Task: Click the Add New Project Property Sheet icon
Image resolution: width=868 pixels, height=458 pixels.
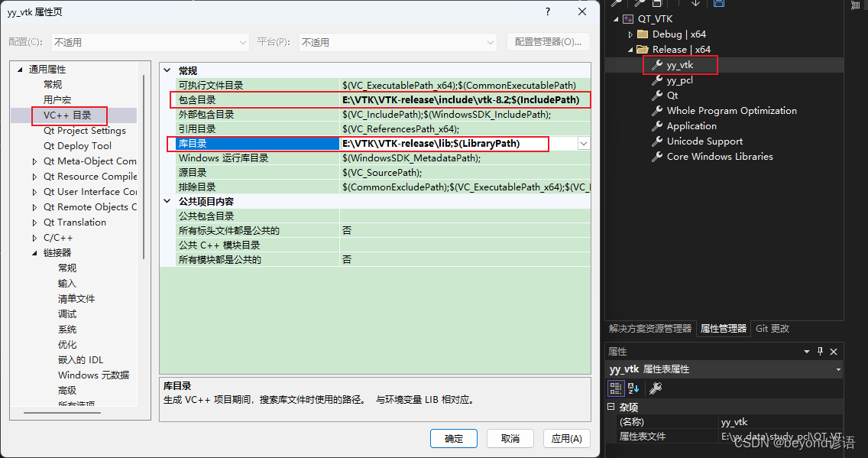Action: point(616,4)
